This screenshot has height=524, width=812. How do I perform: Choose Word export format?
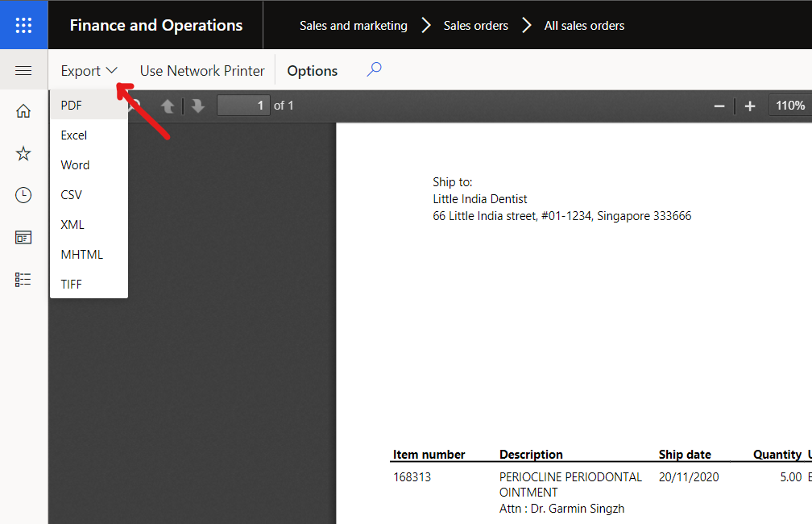89,164
